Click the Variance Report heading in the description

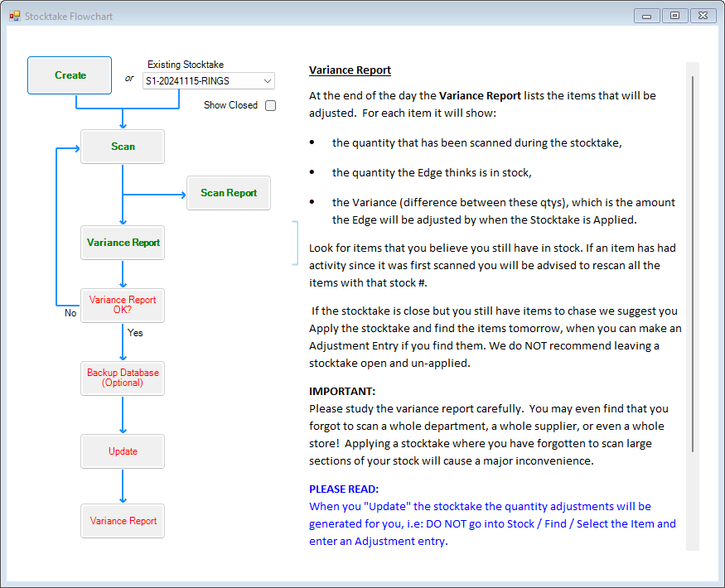tap(350, 70)
